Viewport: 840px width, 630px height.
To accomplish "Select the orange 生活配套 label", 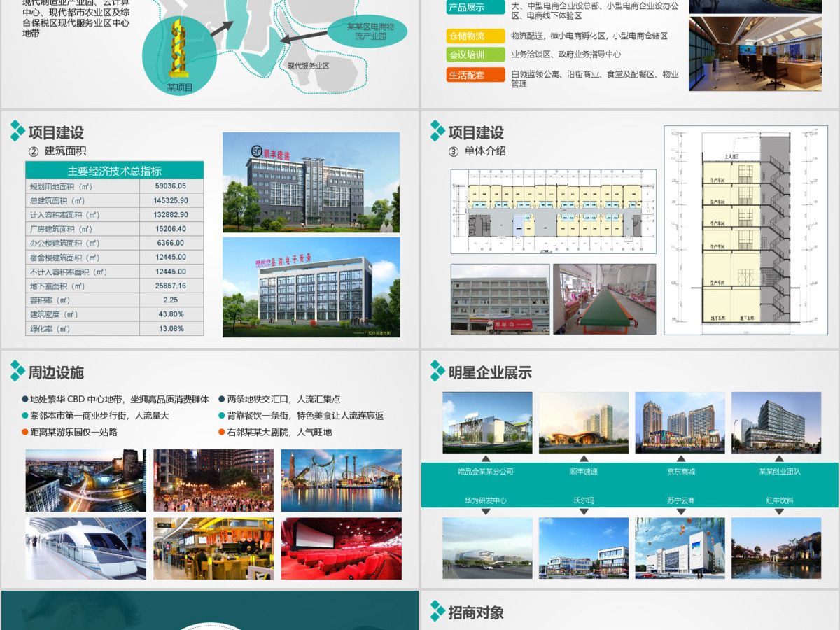I will tap(475, 75).
